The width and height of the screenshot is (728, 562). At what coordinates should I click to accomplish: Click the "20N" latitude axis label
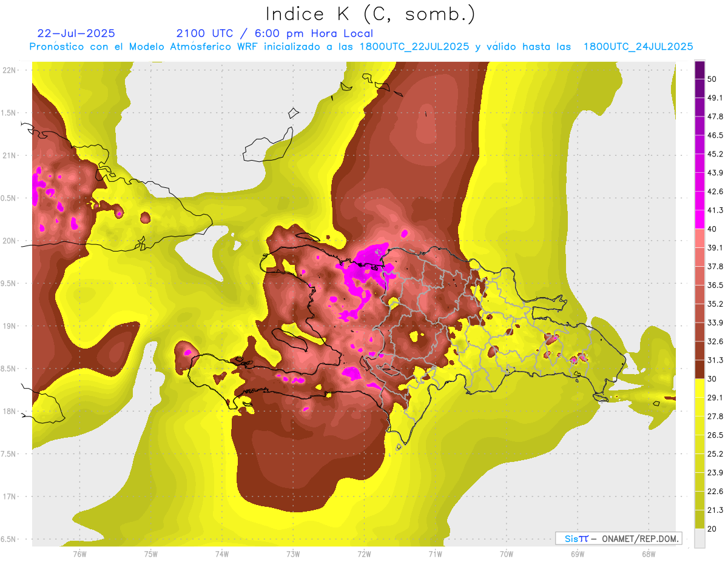(x=9, y=241)
